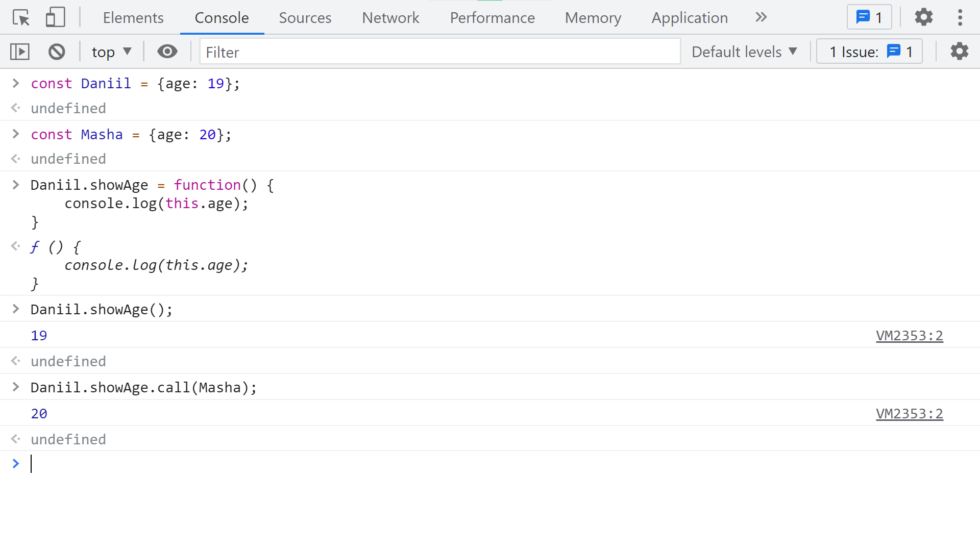Viewport: 980px width, 551px height.
Task: Toggle the device toolbar icon
Action: pos(55,18)
